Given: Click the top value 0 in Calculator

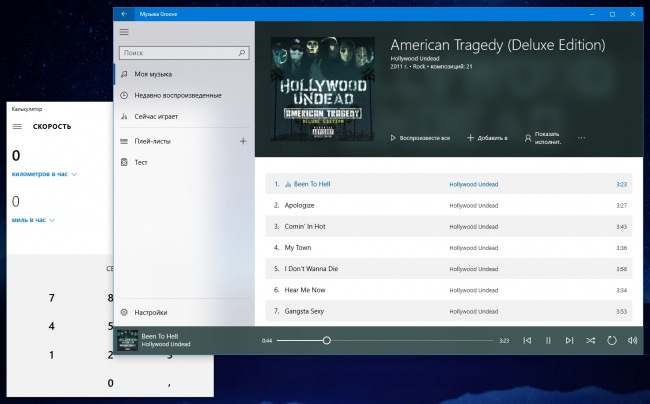Looking at the screenshot, I should 16,156.
